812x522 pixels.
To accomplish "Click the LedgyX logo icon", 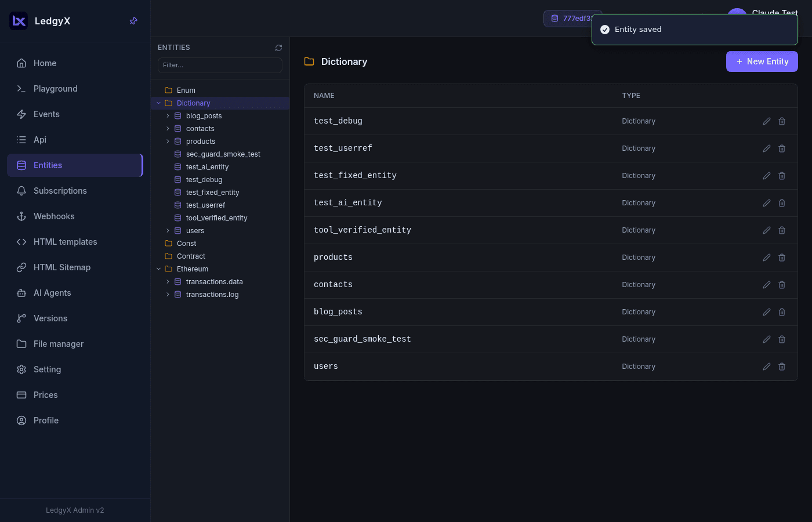I will click(x=19, y=21).
